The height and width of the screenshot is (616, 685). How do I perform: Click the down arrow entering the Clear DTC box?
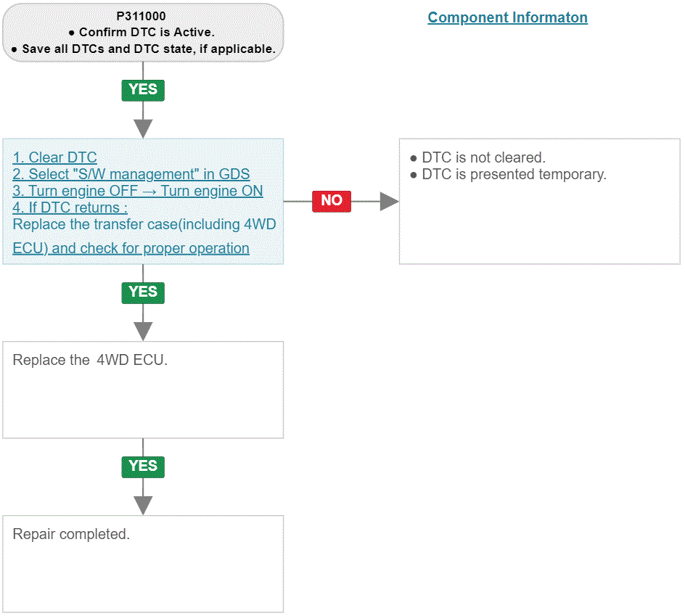click(143, 129)
